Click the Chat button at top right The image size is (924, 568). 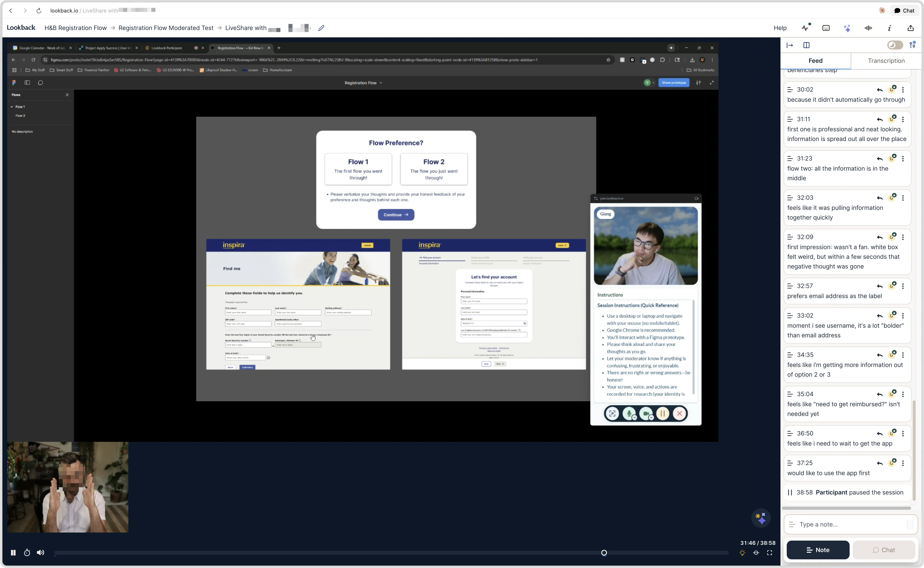[x=904, y=10]
